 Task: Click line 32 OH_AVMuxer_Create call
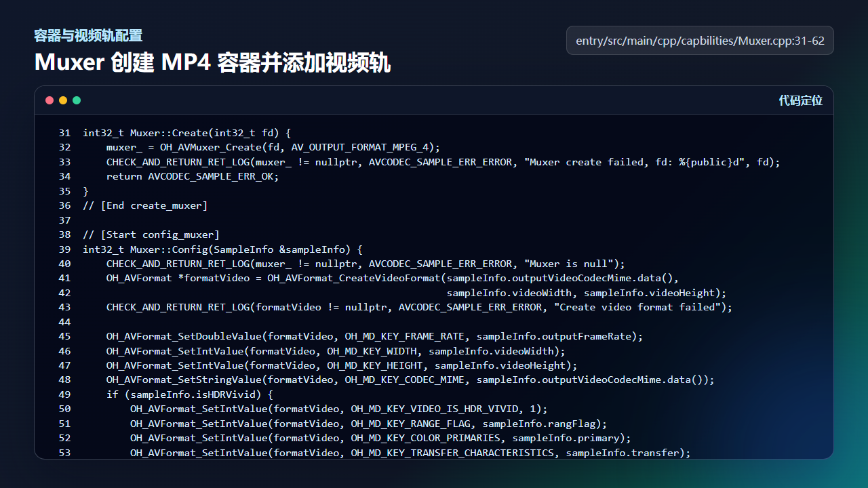pos(273,147)
